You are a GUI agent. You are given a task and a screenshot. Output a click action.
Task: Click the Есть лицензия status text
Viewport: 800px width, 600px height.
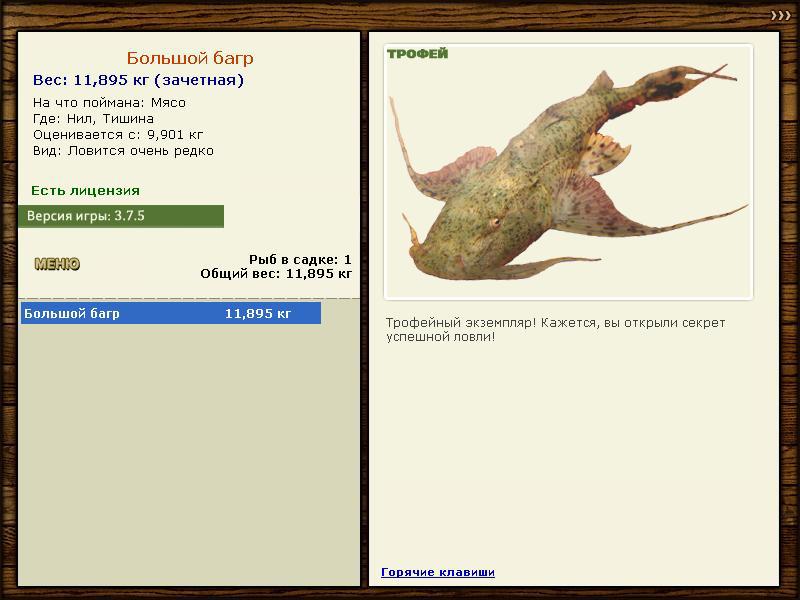point(85,190)
